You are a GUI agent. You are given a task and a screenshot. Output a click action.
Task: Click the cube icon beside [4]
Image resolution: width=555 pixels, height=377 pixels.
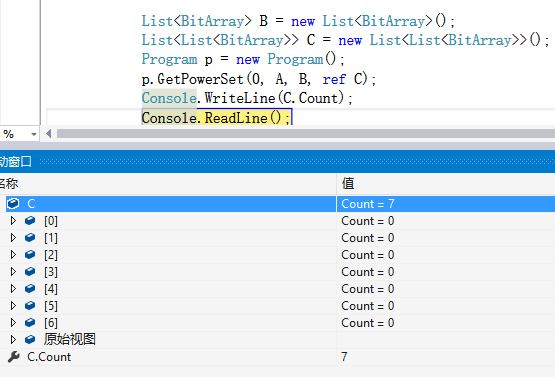30,289
